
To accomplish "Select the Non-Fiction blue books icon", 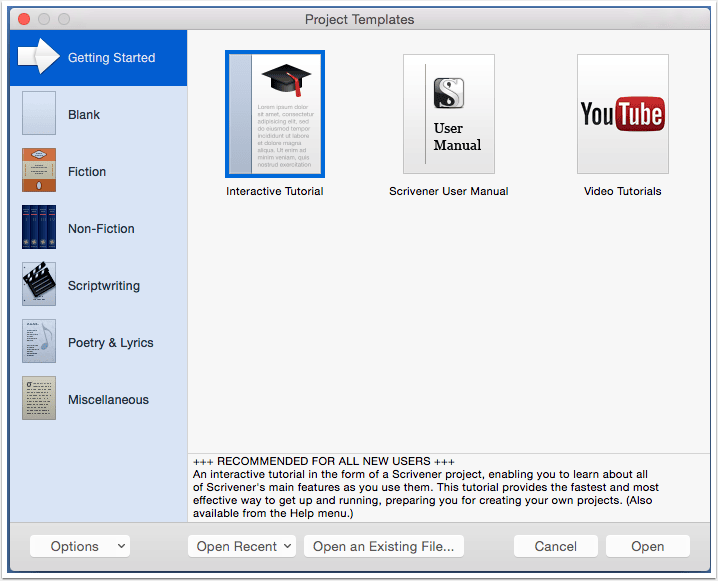I will tap(39, 227).
